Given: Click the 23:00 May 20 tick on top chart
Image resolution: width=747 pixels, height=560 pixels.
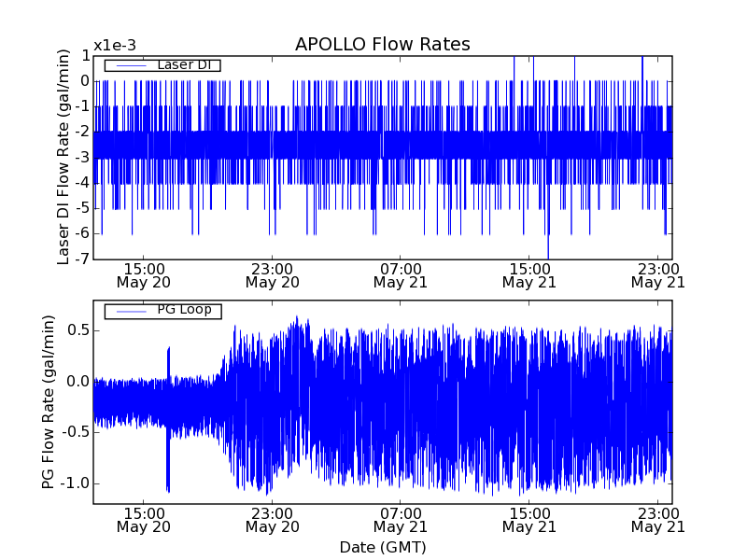Looking at the screenshot, I should tap(272, 274).
